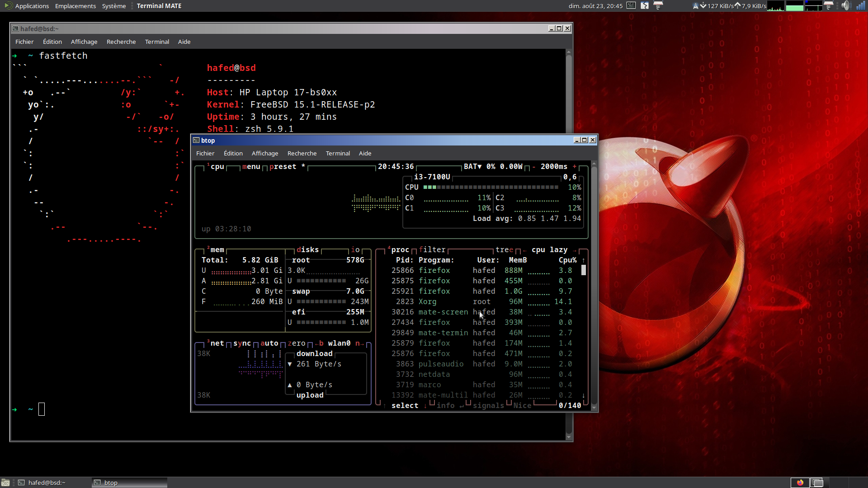Open the red-spiked system monitor graph in top panel
This screenshot has width=868, height=488.
(x=776, y=6)
